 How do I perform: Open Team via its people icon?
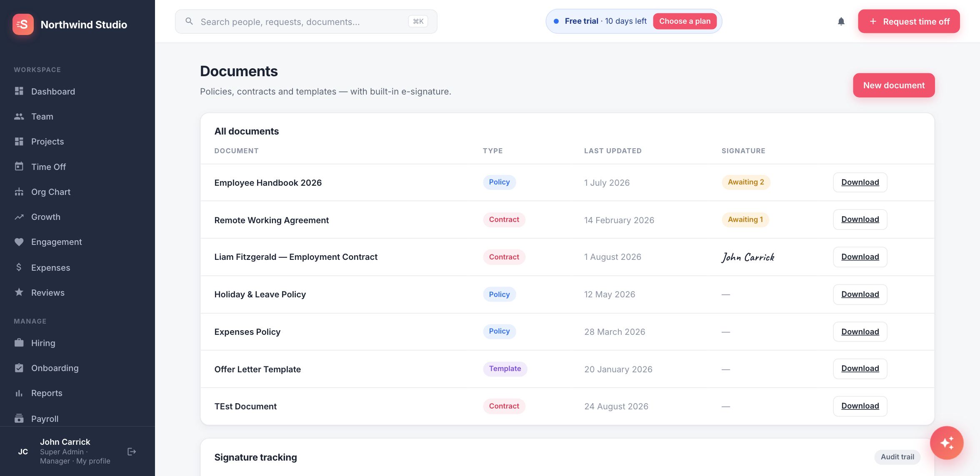19,116
